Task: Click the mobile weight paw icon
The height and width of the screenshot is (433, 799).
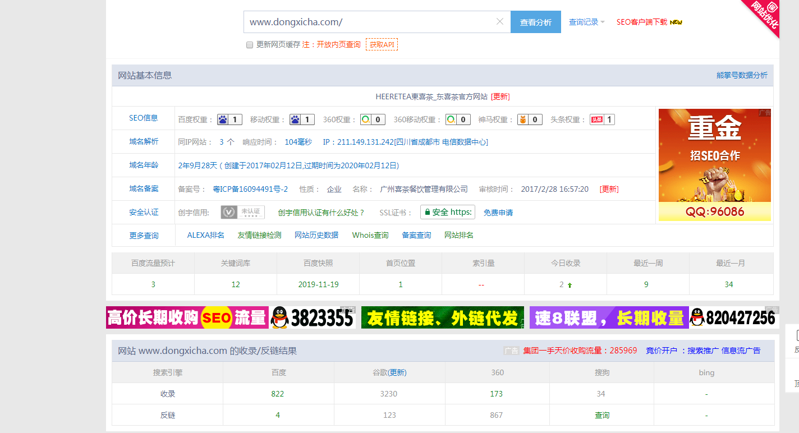Action: click(296, 120)
